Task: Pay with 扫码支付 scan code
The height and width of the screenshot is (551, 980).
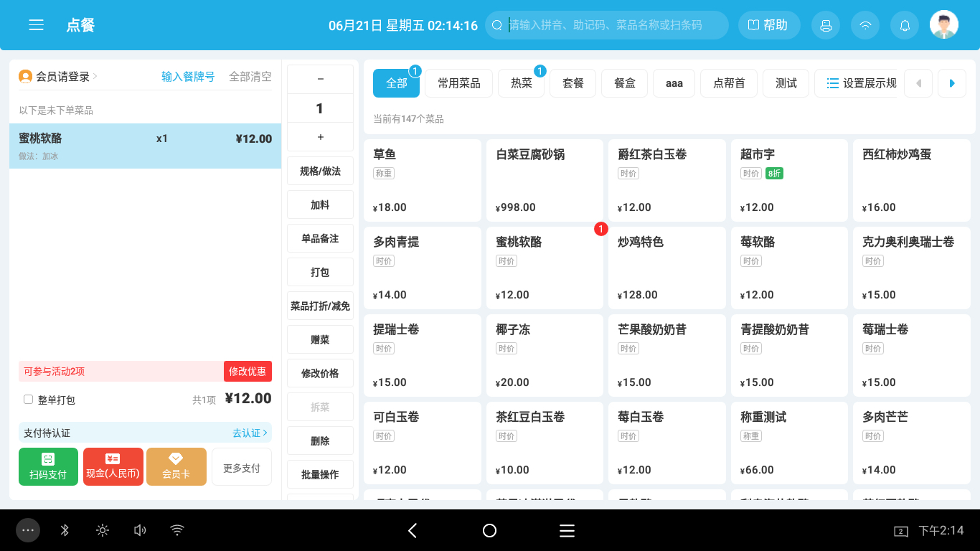Action: 48,466
